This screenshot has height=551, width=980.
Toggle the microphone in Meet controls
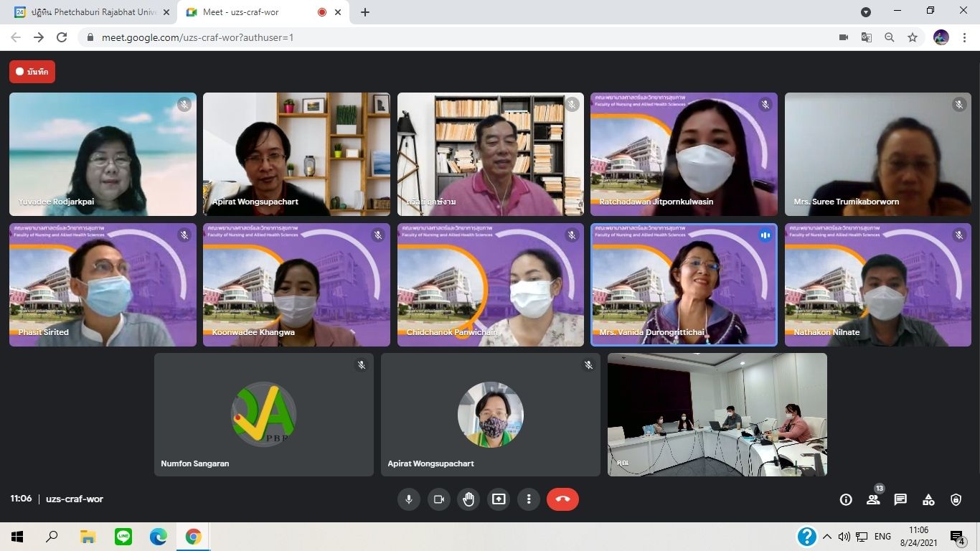tap(409, 499)
